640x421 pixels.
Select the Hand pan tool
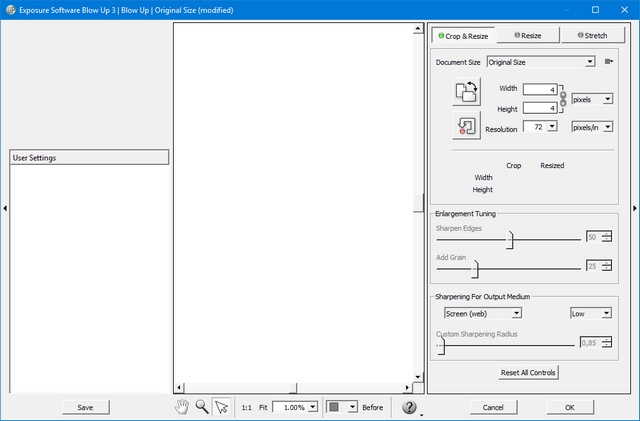pyautogui.click(x=182, y=407)
